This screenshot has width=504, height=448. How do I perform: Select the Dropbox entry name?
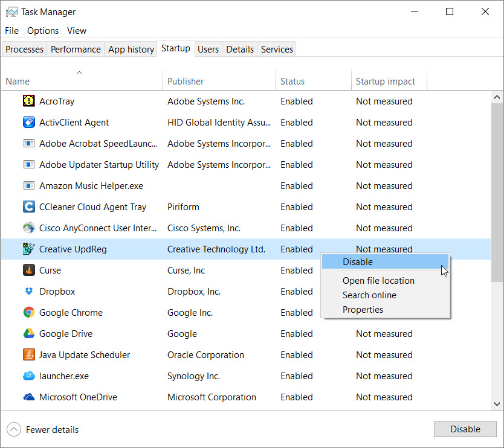(x=57, y=291)
